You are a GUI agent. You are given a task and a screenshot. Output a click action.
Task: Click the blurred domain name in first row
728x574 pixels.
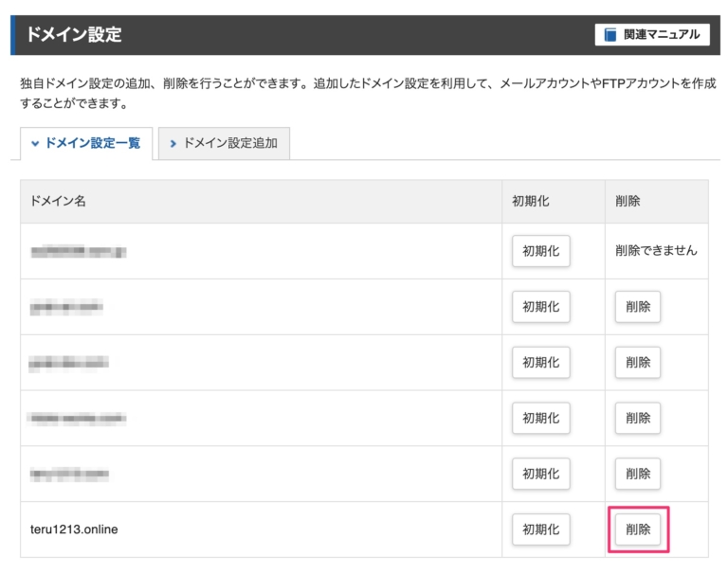point(79,251)
